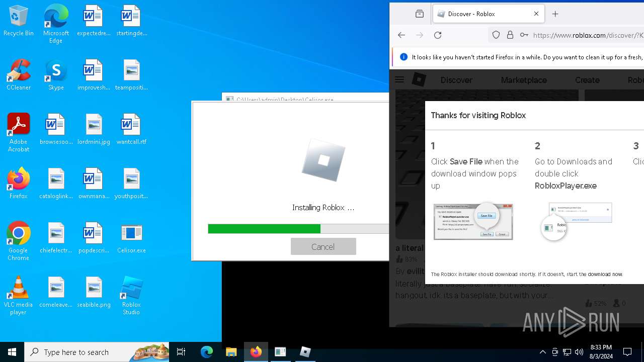
Task: Select the wantcall.rtf file icon
Action: 131,130
